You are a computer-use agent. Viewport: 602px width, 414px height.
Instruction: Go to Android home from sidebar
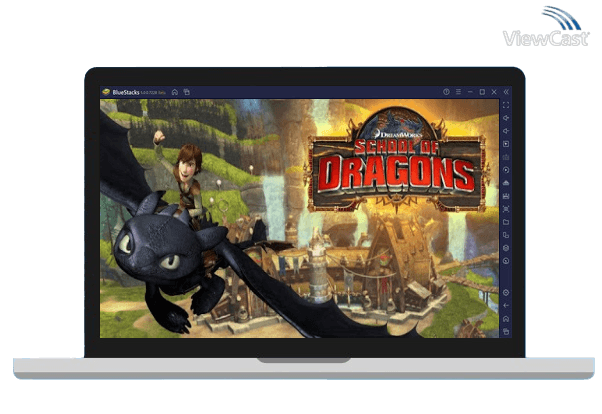point(506,319)
